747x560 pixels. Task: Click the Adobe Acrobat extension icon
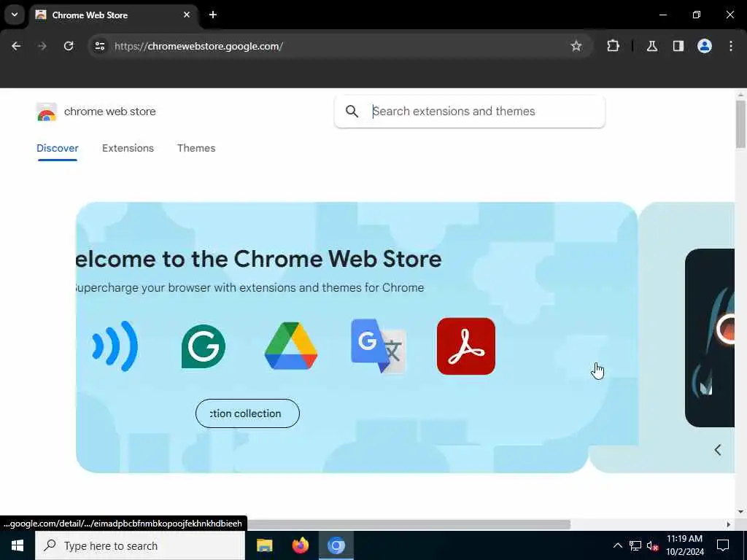click(466, 346)
